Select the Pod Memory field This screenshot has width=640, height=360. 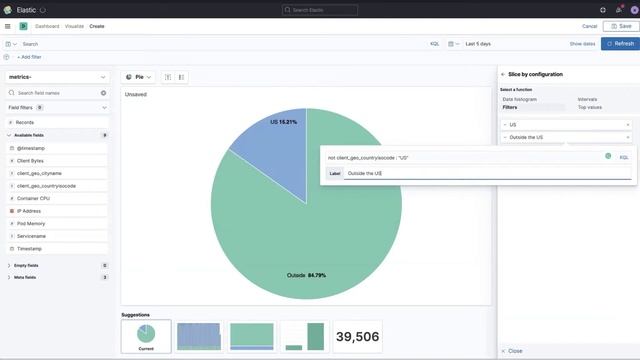click(57, 224)
